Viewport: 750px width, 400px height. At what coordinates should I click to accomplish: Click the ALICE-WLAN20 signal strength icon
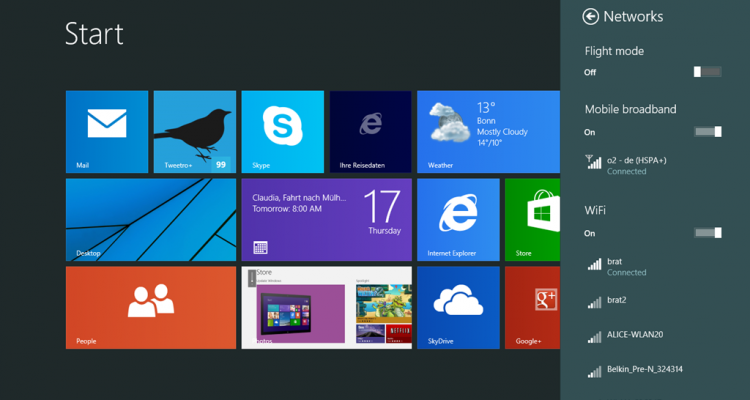(x=595, y=337)
